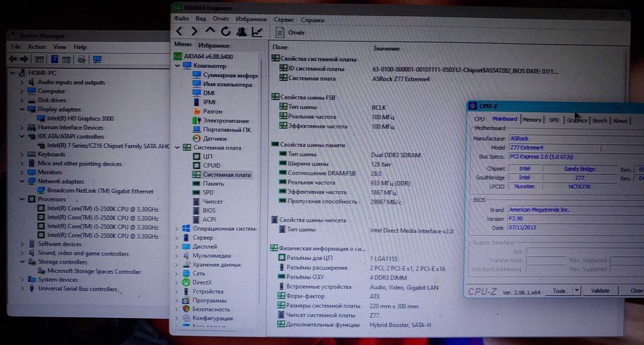Click the Validate button in CPU-Z
Viewport: 644px width, 345px height.
tap(600, 291)
